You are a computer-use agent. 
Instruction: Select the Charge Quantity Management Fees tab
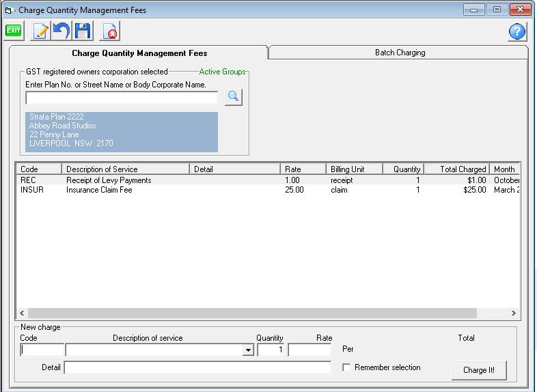coord(139,53)
